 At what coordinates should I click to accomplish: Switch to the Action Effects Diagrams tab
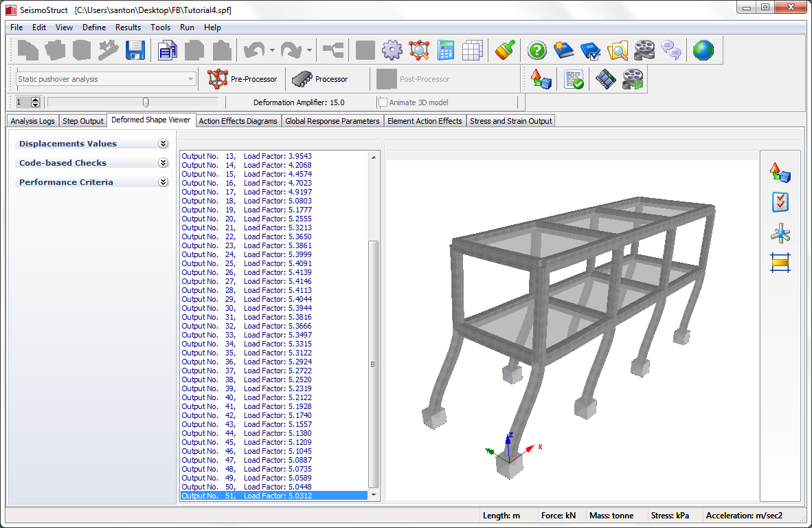tap(238, 121)
